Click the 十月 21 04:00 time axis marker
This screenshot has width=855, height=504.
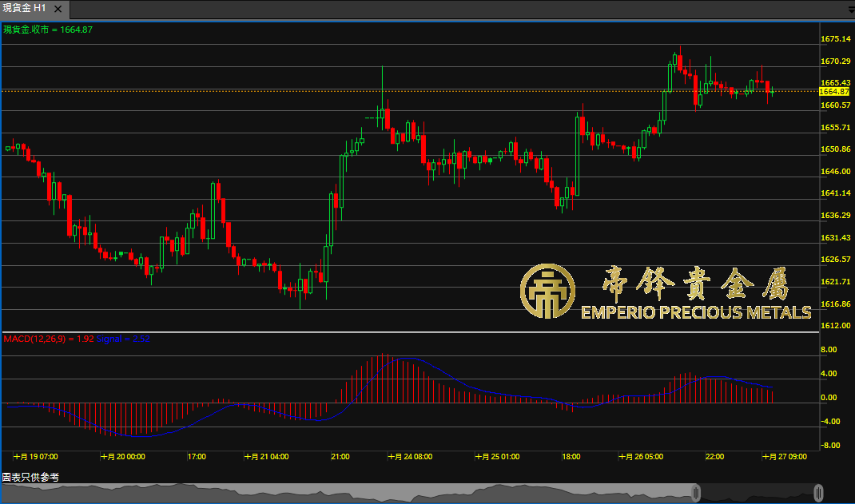(x=266, y=457)
